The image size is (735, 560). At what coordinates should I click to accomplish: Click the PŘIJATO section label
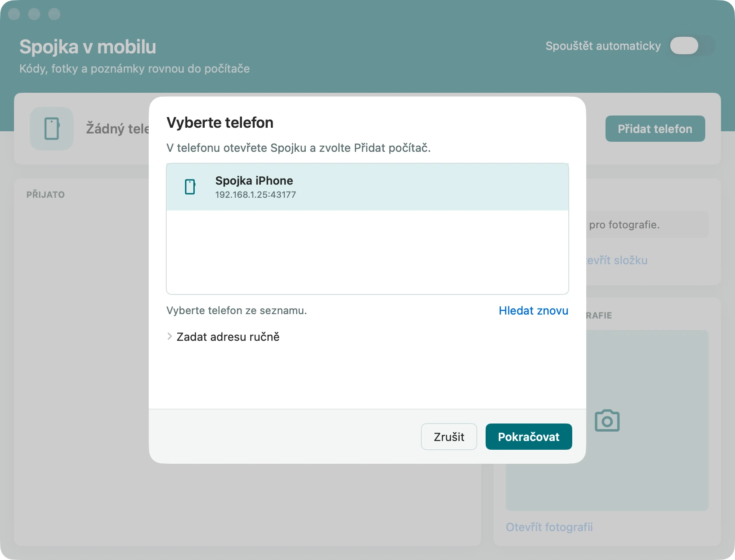[x=45, y=195]
